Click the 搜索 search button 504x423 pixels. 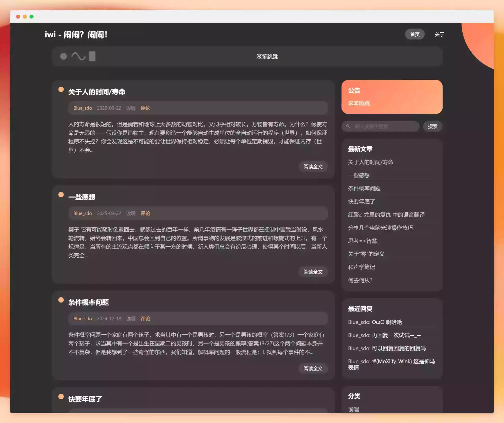(x=432, y=126)
